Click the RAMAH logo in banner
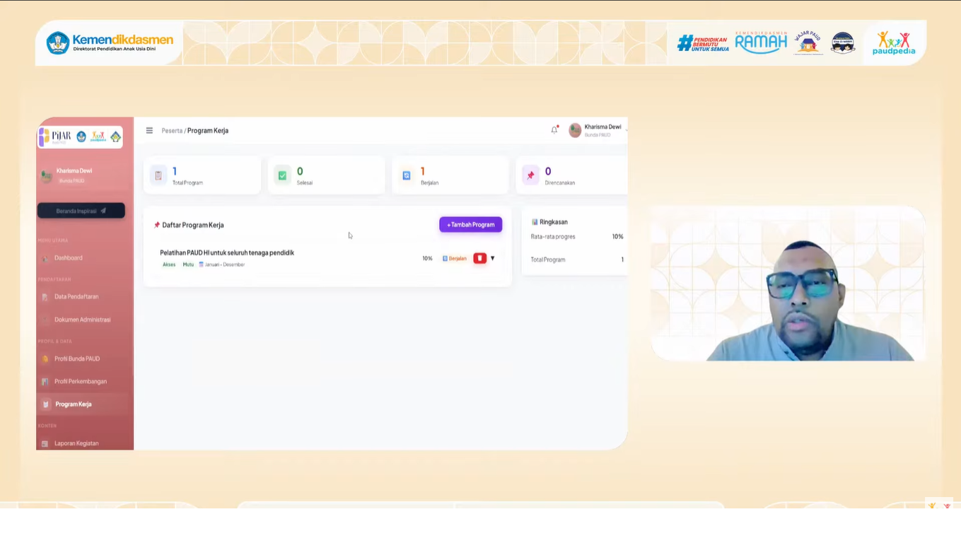 (761, 42)
